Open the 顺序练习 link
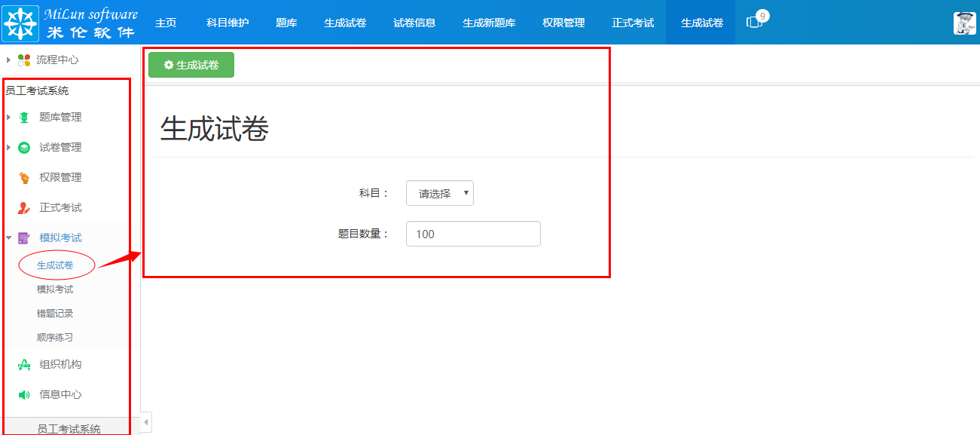 56,337
